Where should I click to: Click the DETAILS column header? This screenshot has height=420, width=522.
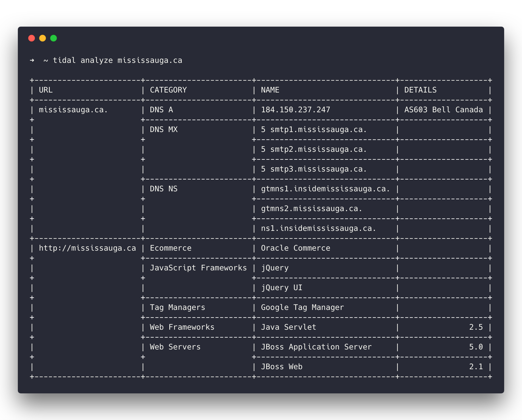click(x=420, y=90)
